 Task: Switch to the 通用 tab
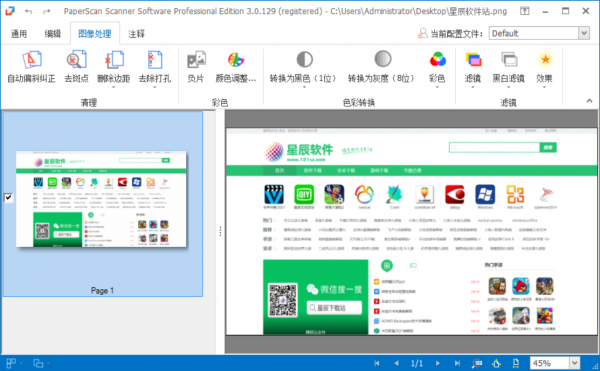click(x=19, y=34)
